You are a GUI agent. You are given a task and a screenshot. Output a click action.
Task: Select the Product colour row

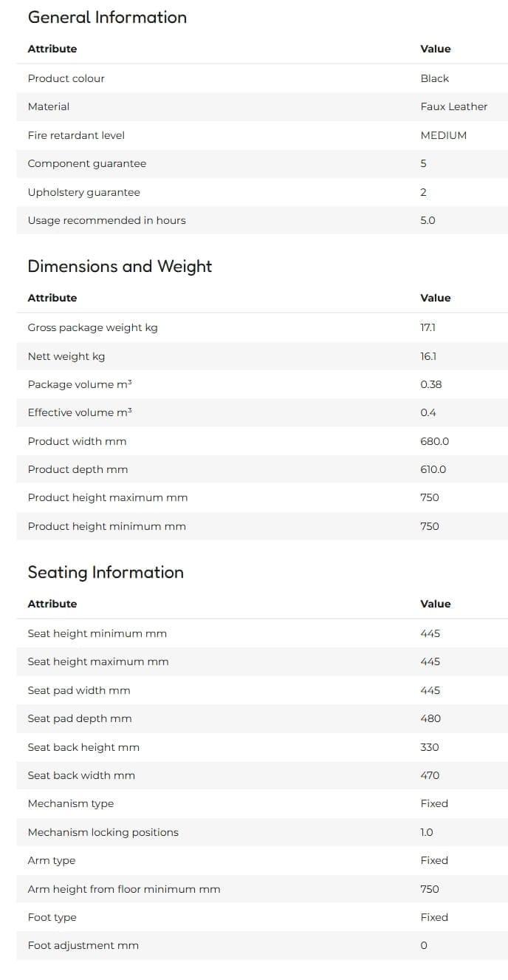262,78
